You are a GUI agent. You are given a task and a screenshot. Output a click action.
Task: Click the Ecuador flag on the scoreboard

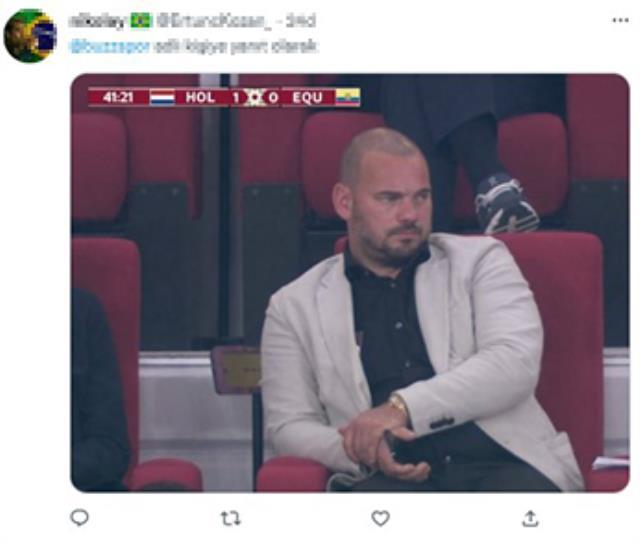point(347,98)
